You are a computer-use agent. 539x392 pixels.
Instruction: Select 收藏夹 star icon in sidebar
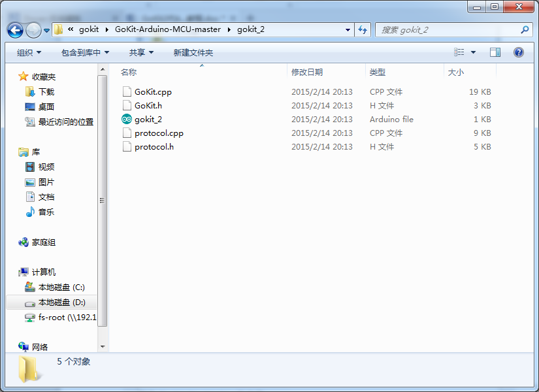[x=23, y=76]
